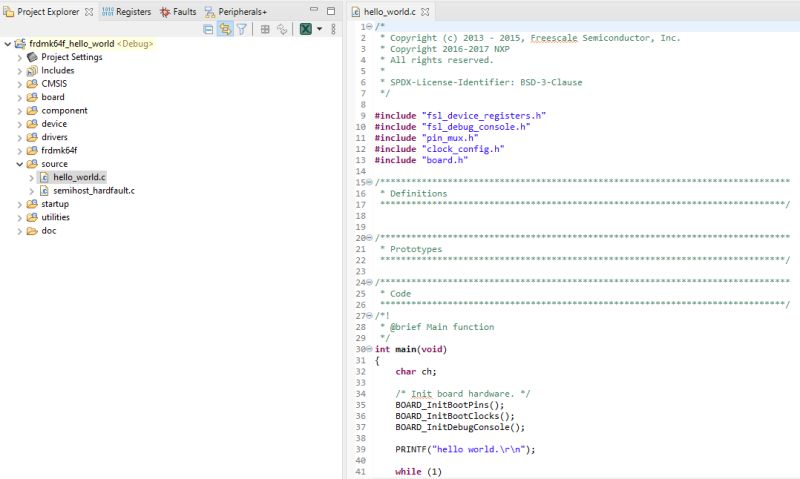Switch to the Faults tab

click(178, 12)
